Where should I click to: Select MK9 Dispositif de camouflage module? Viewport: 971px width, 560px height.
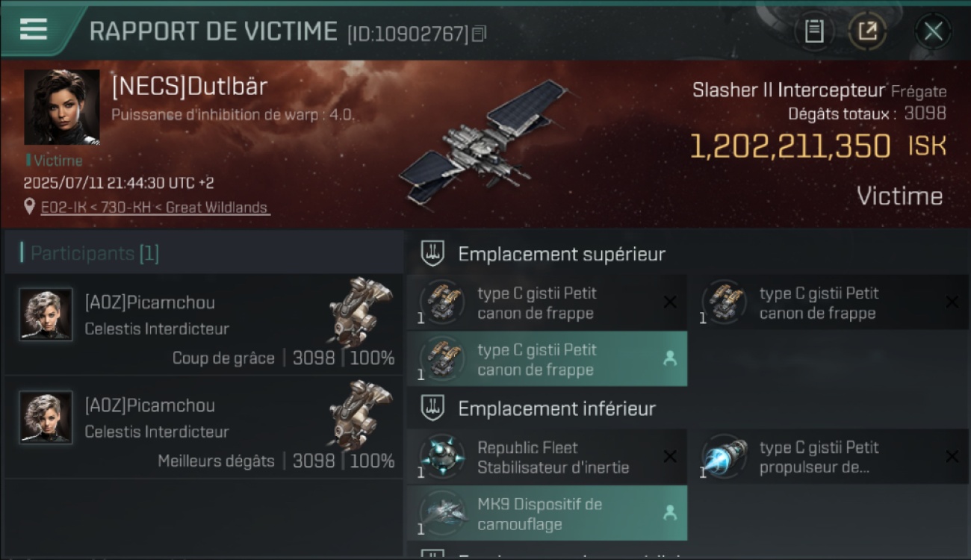(547, 514)
